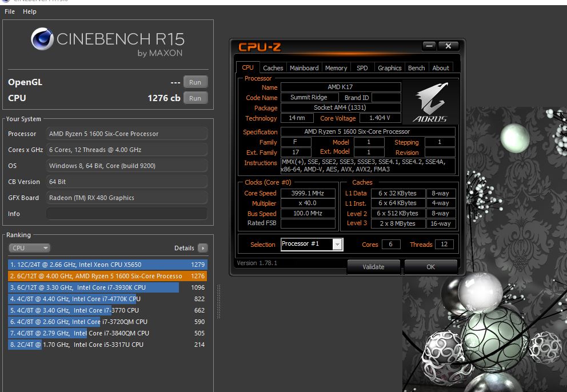Go to the SPD tab
Viewport: 567px width, 392px height.
point(362,68)
